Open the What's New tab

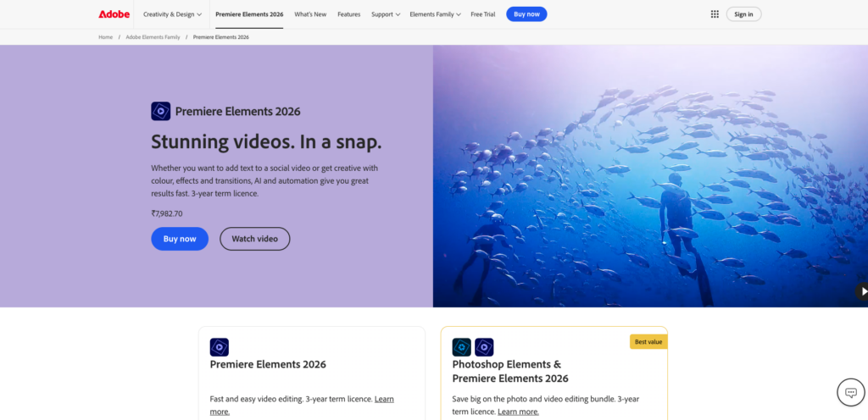click(310, 14)
